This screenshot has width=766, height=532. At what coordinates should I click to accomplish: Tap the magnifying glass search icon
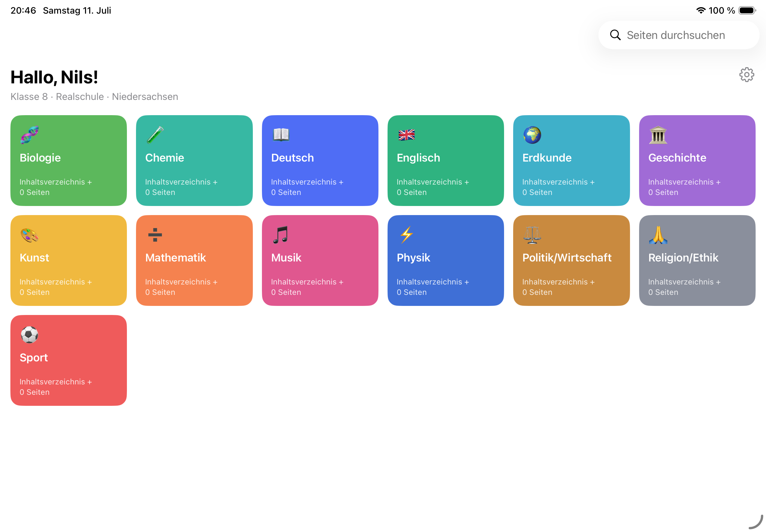(615, 35)
